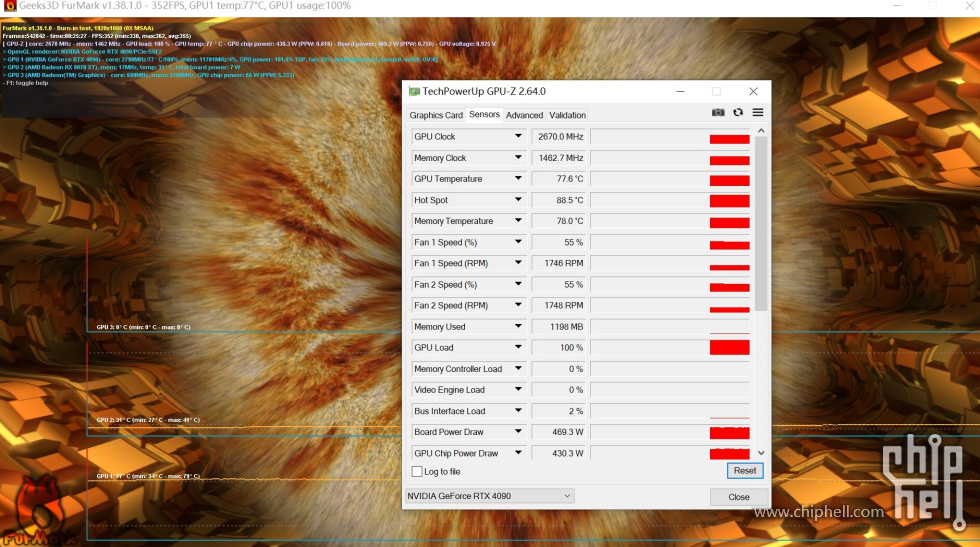Screen dimensions: 980x547
Task: Expand the Board Power Draw dropdown
Action: point(518,432)
